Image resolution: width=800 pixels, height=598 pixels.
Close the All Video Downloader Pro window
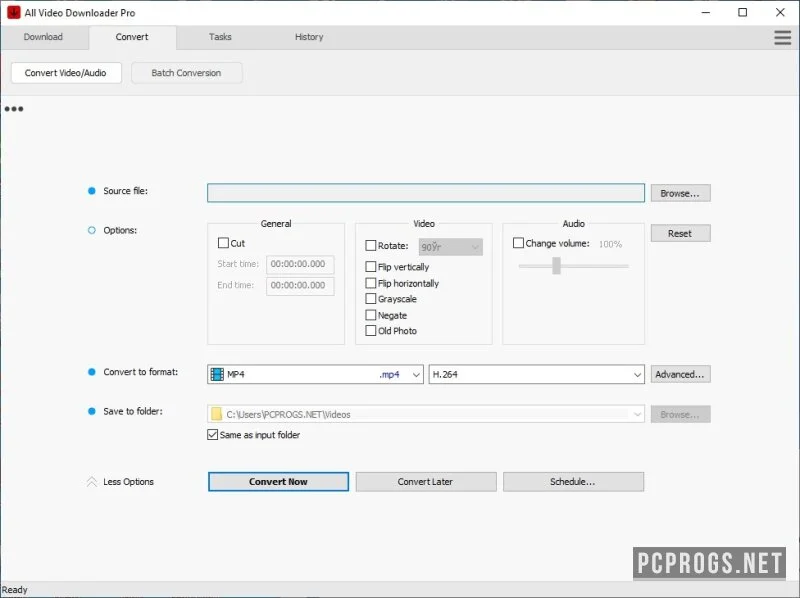[x=780, y=12]
